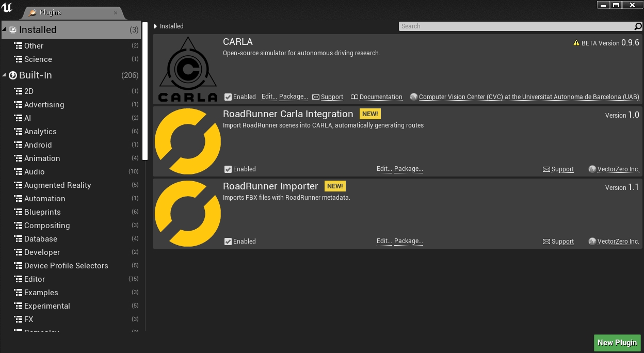Viewport: 644px width, 353px height.
Task: Click in the plugin Search field
Action: 516,26
